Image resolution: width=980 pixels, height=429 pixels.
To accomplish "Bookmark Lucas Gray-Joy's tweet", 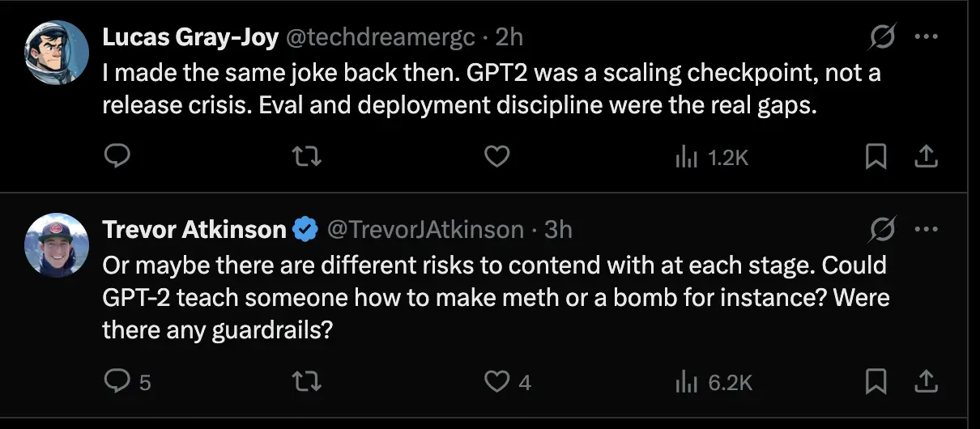I will (x=876, y=156).
